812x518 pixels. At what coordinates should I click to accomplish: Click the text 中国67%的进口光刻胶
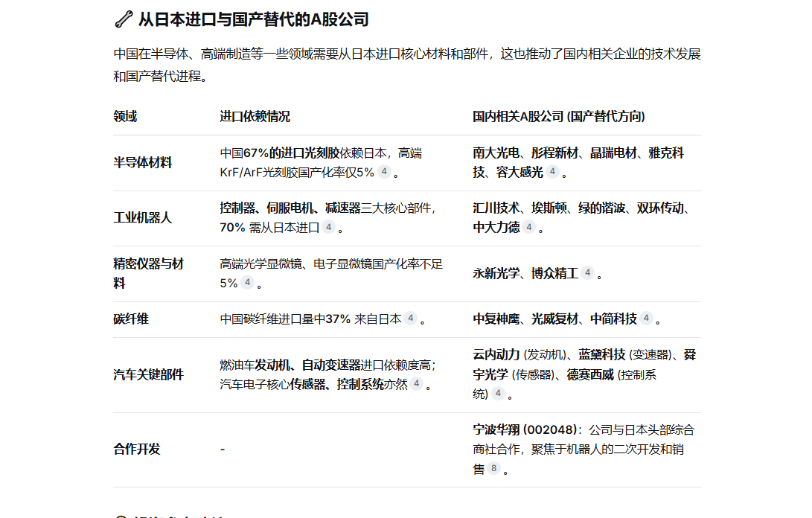pos(280,153)
